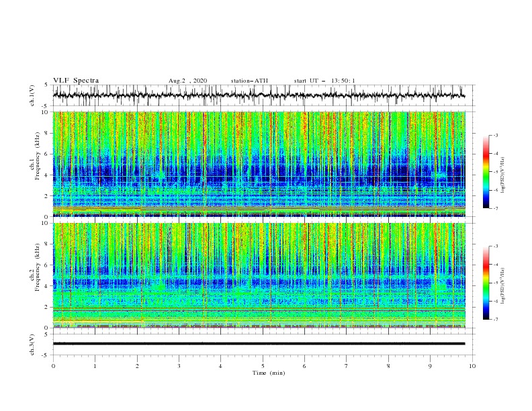Click the "2" kHz tick on ch.2 spectrogram
This screenshot has height=411, width=532.
(x=47, y=307)
